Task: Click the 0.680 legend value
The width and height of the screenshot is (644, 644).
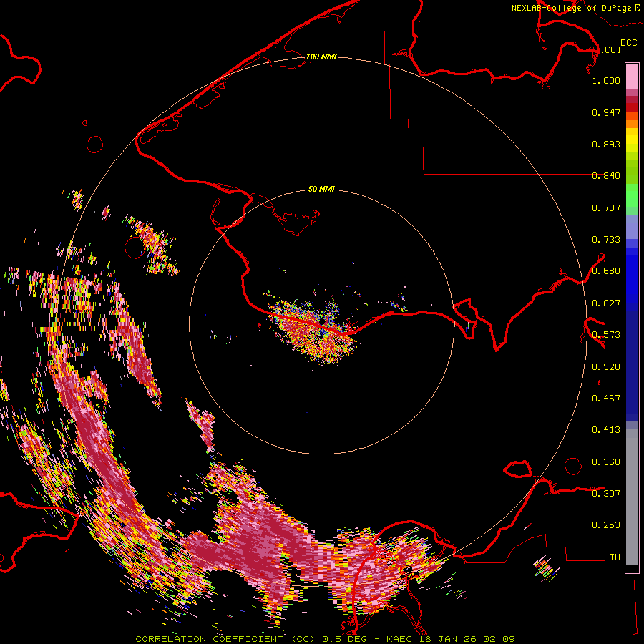Action: tap(606, 271)
